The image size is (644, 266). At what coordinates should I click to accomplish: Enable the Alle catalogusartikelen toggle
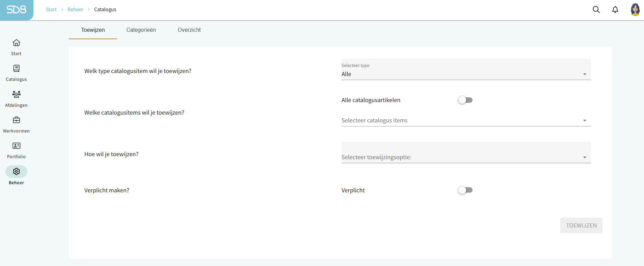coord(465,100)
